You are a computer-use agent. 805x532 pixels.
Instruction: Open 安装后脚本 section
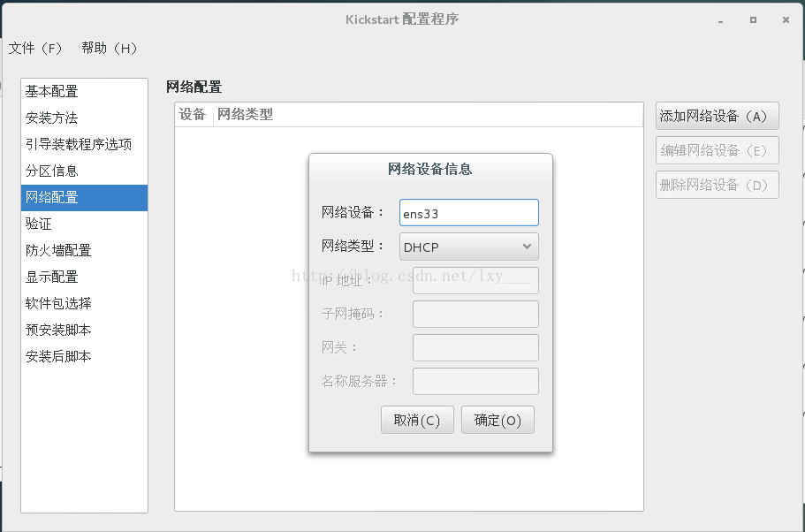84,356
